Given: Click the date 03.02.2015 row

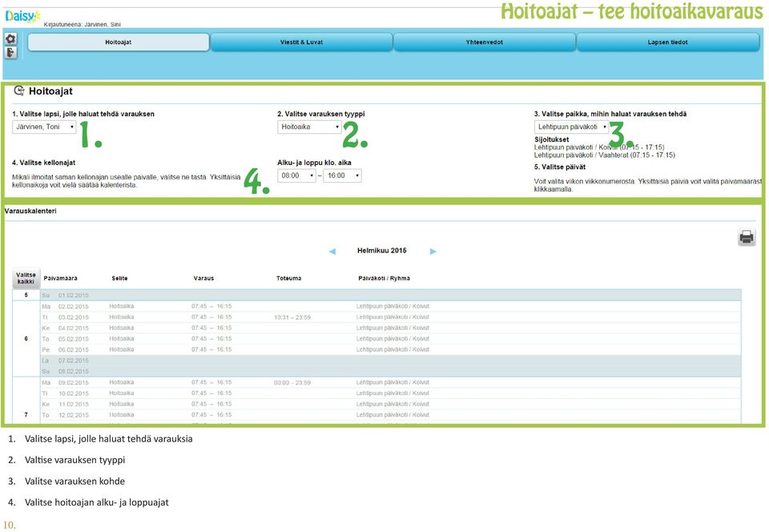Looking at the screenshot, I should click(x=390, y=317).
